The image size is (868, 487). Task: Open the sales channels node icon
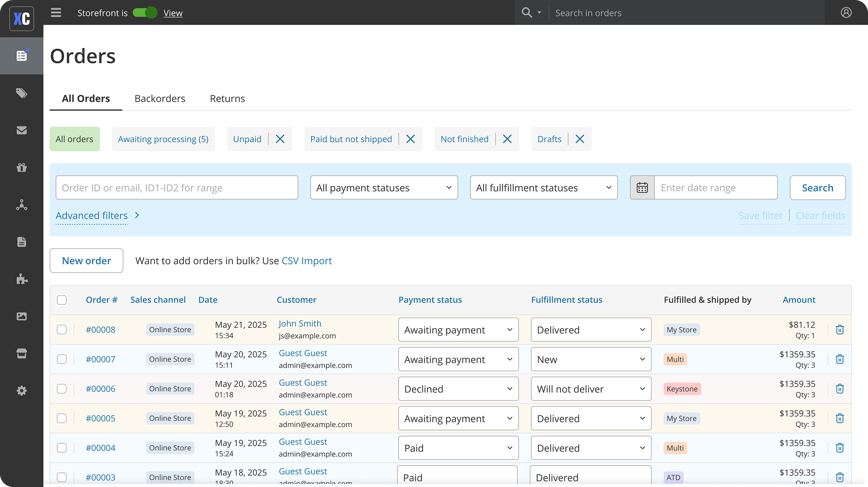point(22,205)
